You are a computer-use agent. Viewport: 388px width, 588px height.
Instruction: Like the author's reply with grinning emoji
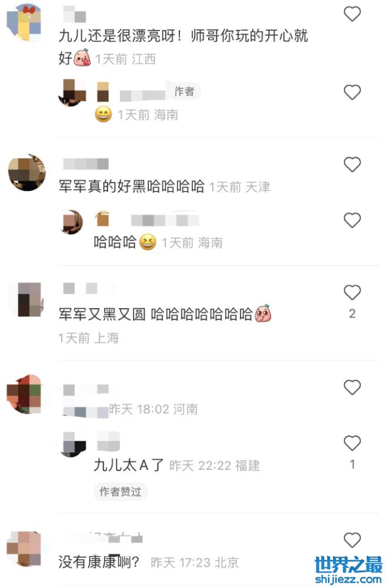point(352,92)
